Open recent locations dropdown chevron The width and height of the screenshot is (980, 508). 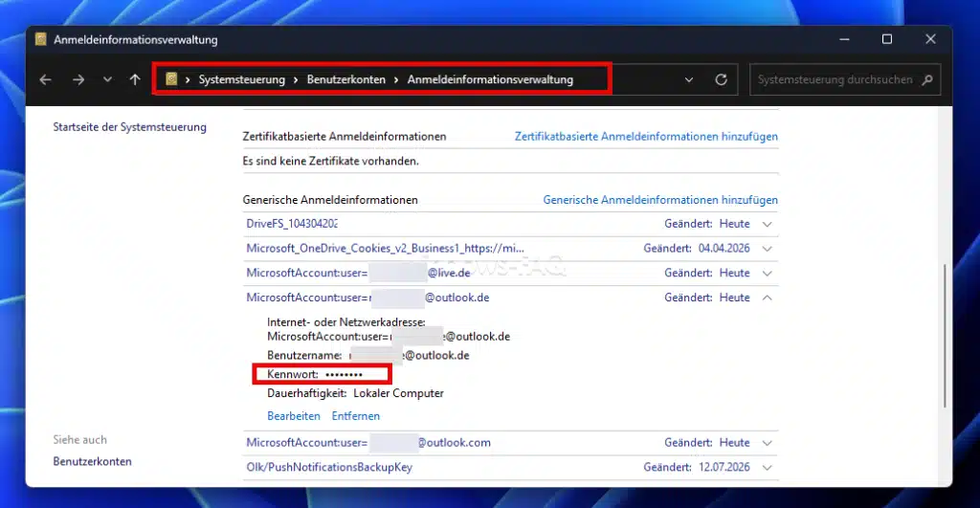pyautogui.click(x=107, y=80)
